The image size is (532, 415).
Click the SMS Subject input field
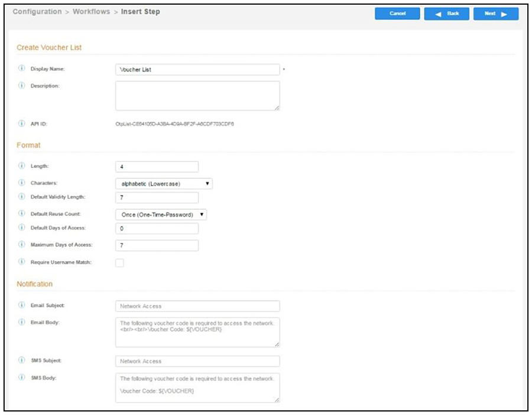coord(197,361)
